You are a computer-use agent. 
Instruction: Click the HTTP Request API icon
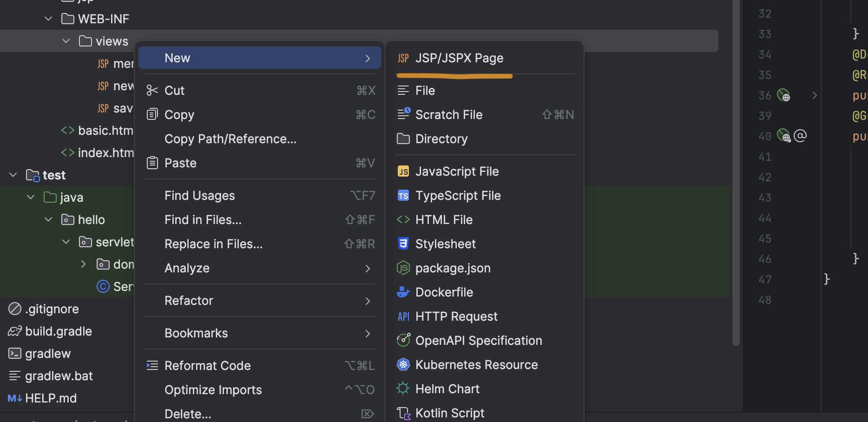pos(403,316)
